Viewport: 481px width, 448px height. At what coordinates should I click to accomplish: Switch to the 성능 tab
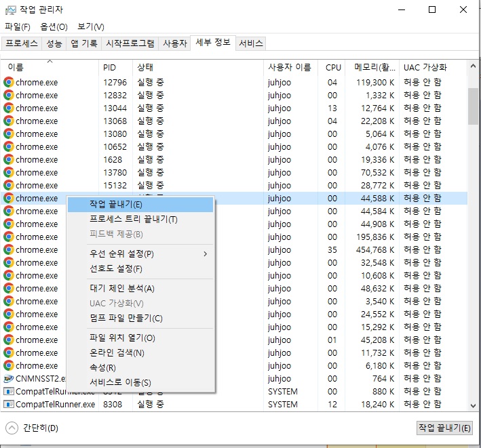54,43
